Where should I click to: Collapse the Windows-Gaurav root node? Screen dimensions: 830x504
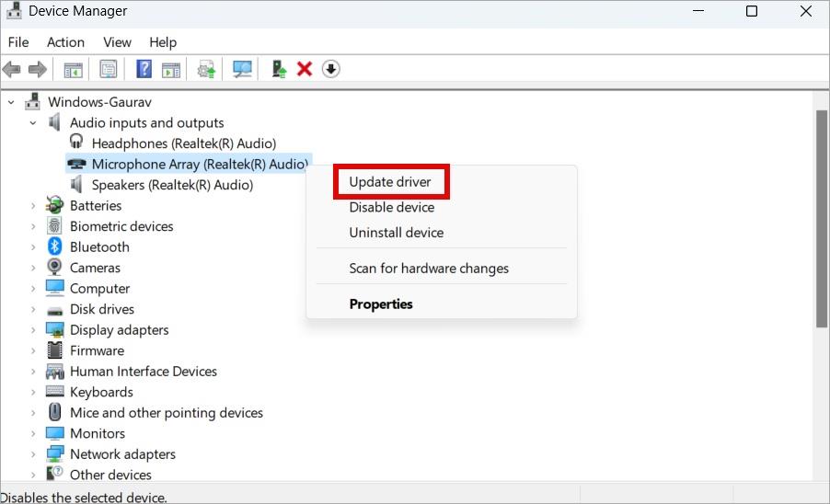(x=11, y=102)
